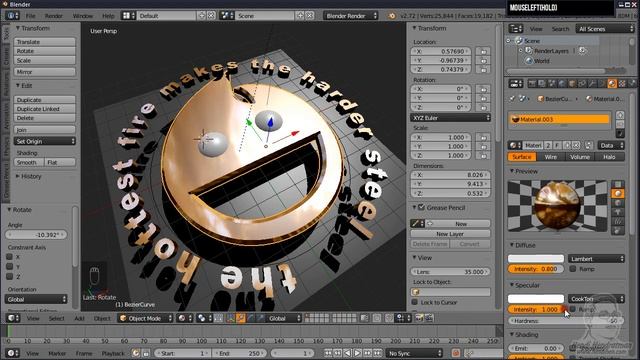Image resolution: width=640 pixels, height=360 pixels.
Task: Open the XYZ Euler rotation mode dropdown
Action: click(x=451, y=118)
